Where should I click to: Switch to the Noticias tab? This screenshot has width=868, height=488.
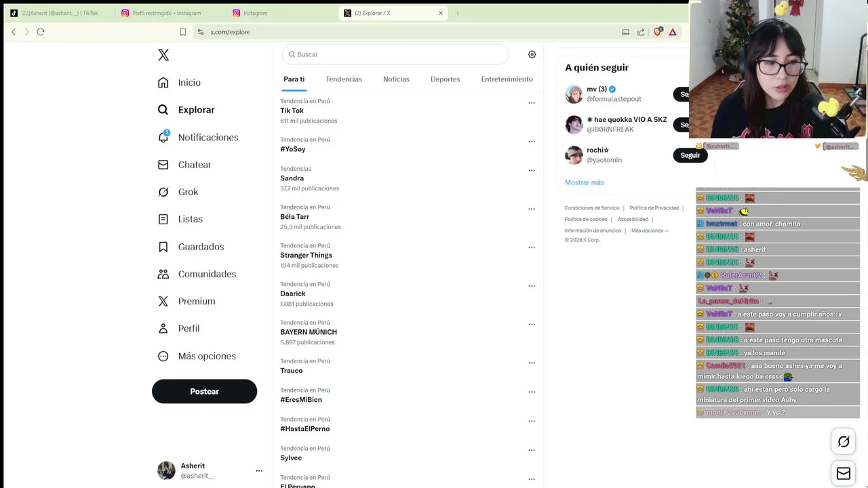(x=396, y=79)
